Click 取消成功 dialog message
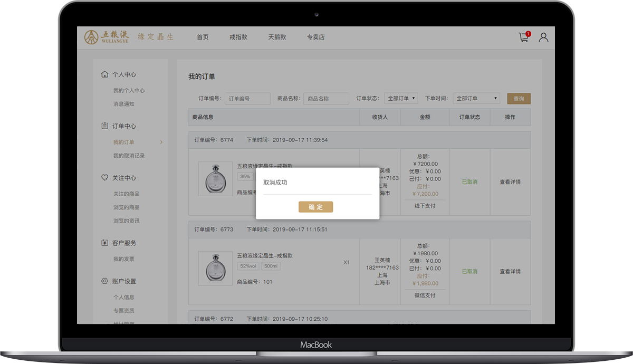This screenshot has height=364, width=633. tap(275, 182)
